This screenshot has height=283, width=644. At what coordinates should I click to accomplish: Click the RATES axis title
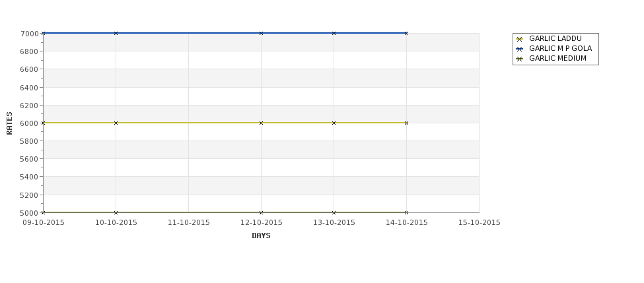click(10, 123)
